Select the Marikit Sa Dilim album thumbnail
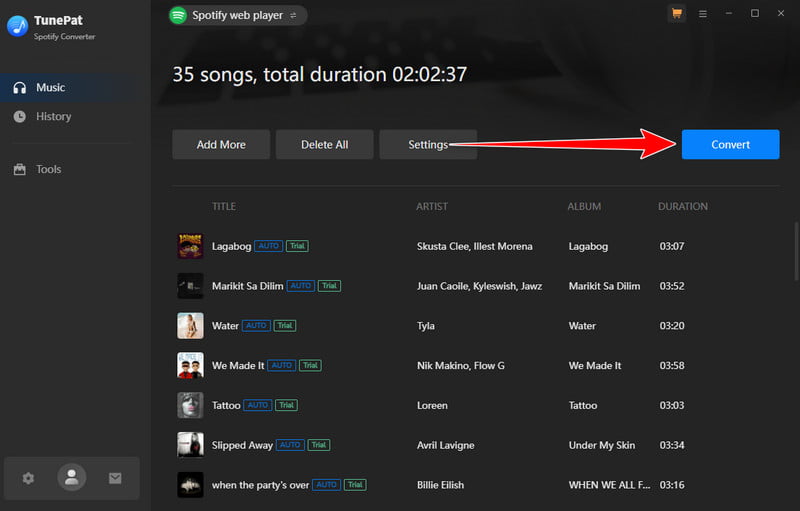The image size is (800, 511). 190,286
